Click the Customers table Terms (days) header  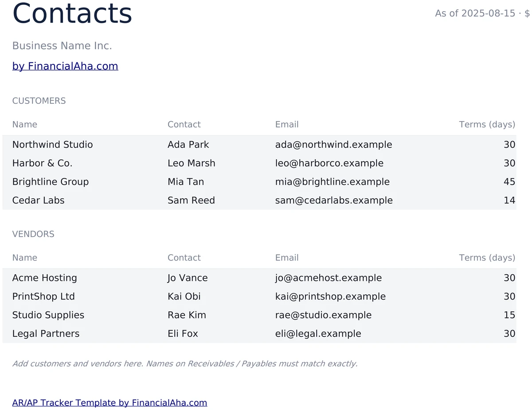tap(487, 124)
